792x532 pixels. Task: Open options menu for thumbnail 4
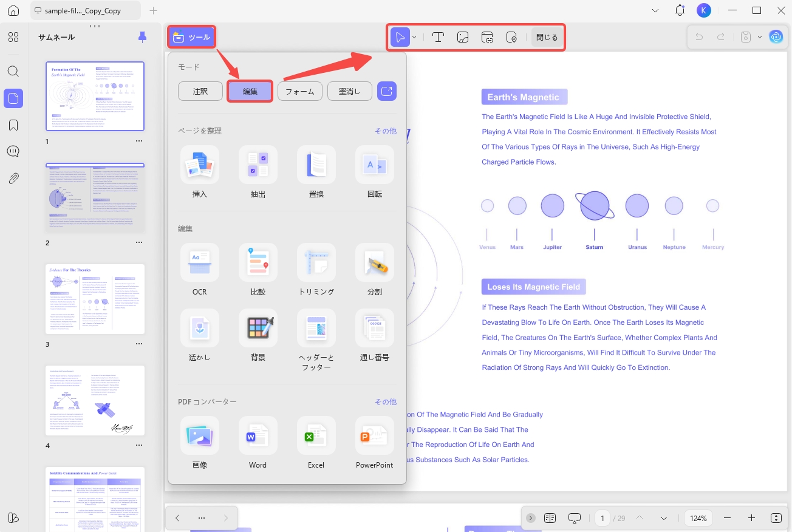[x=139, y=446]
